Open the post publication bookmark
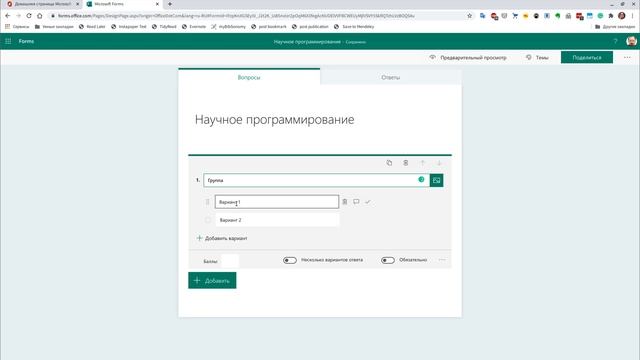 point(310,27)
